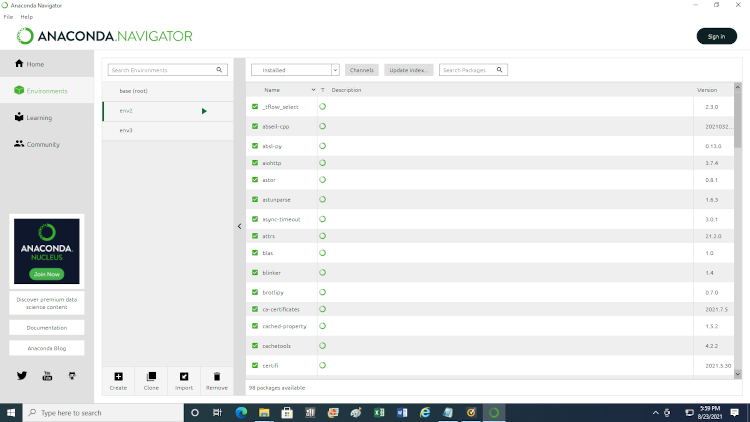Click the status circle icon for certifi

322,365
